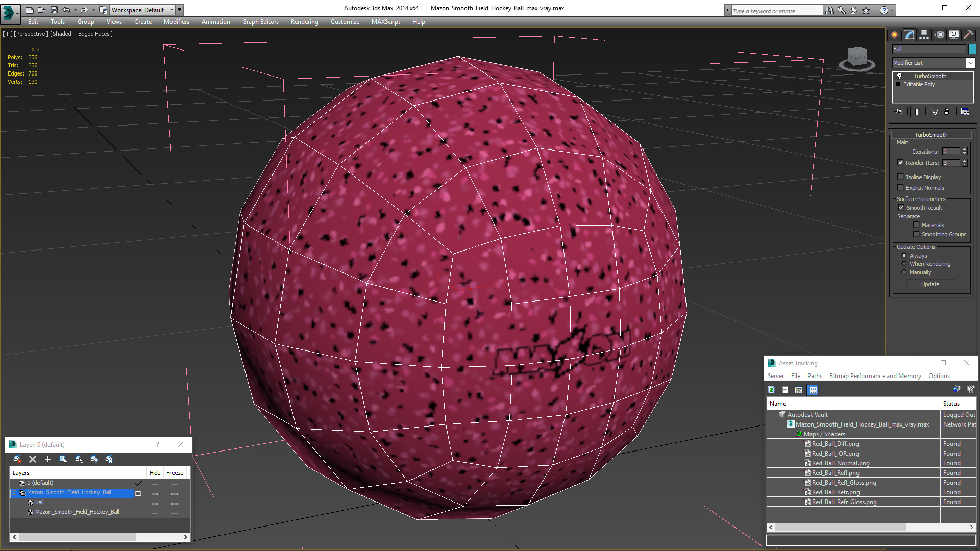Uncheck the Smooth Result checkbox

901,208
